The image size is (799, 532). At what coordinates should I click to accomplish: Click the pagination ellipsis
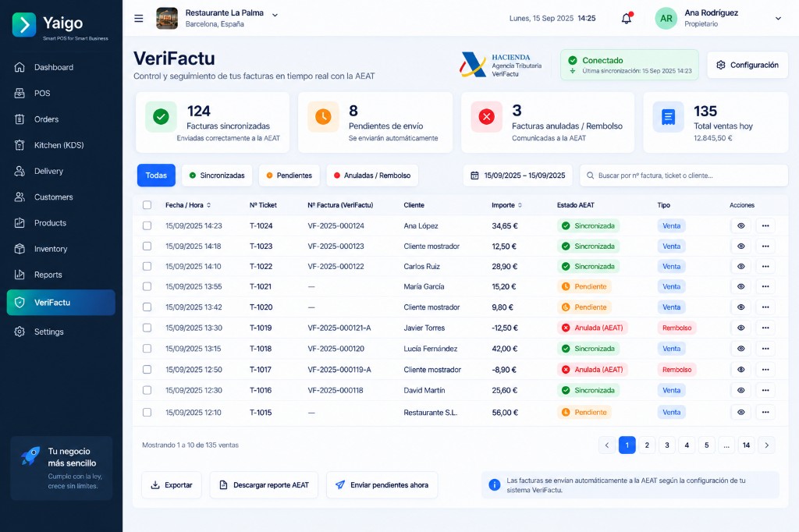[x=726, y=445]
